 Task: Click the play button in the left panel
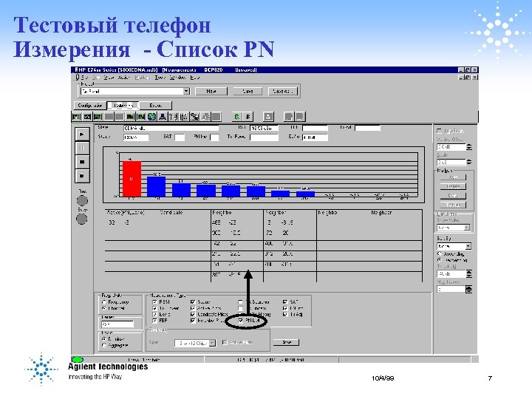coord(82,134)
